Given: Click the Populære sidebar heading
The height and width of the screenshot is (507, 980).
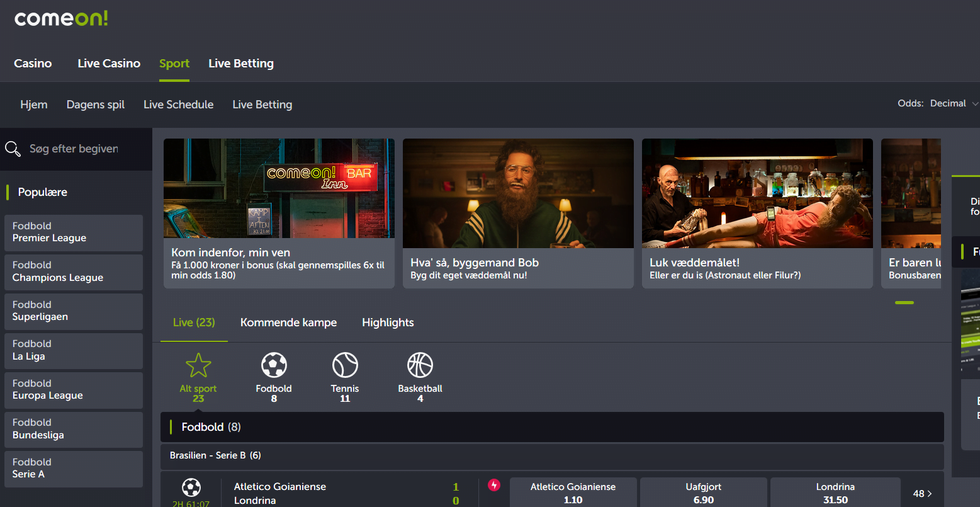Looking at the screenshot, I should tap(43, 193).
